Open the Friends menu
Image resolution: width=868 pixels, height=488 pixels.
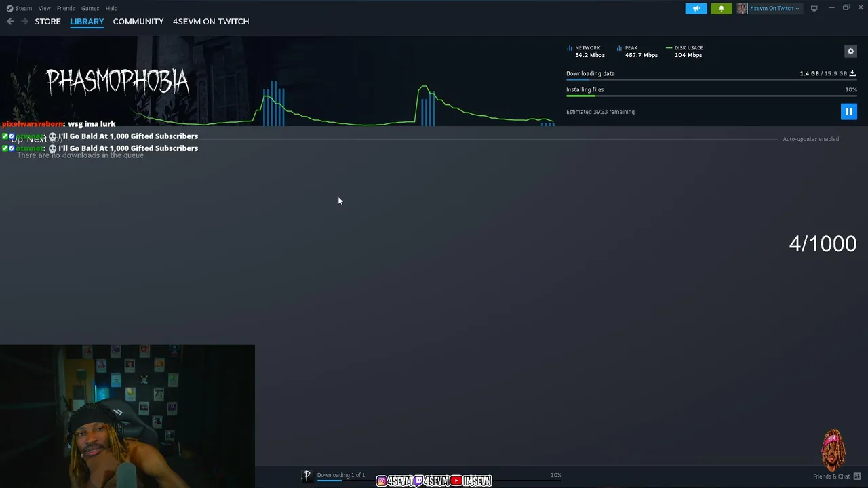tap(66, 8)
